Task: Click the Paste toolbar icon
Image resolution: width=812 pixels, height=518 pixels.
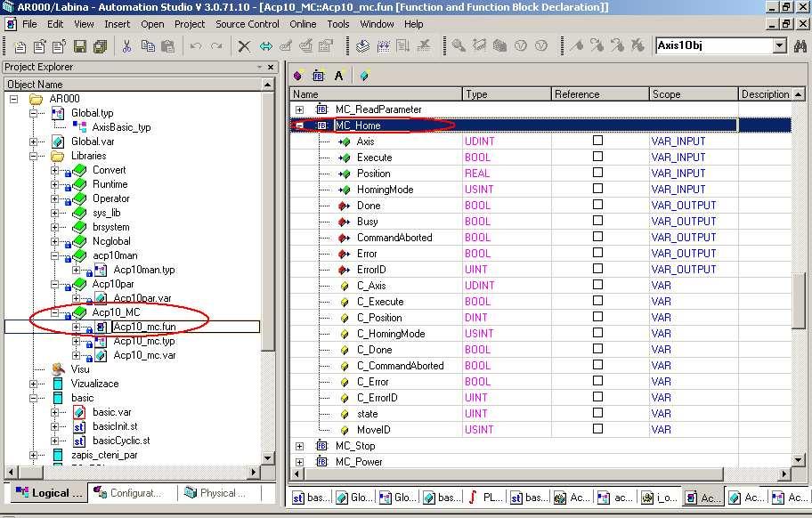Action: pos(167,46)
